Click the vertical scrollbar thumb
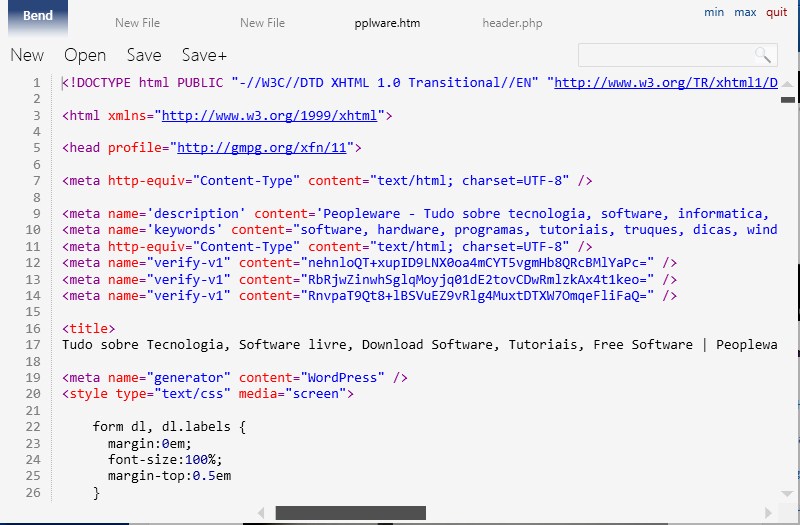 (x=788, y=99)
